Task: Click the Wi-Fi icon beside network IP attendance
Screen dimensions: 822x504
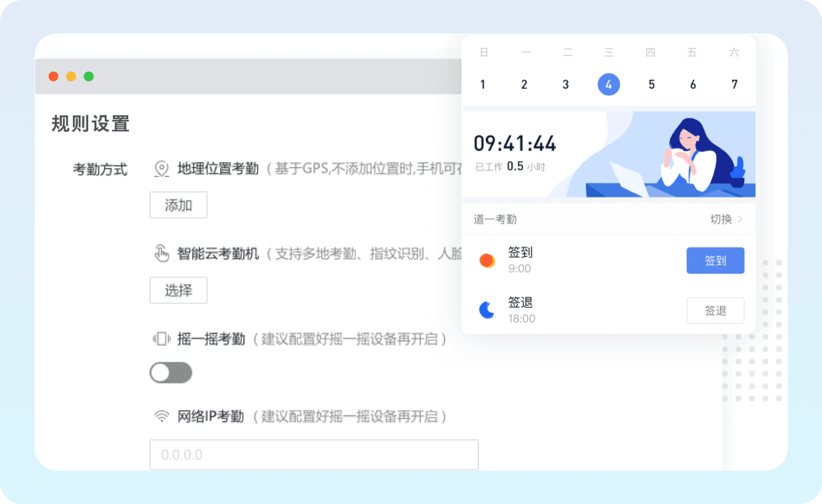Action: click(x=161, y=416)
